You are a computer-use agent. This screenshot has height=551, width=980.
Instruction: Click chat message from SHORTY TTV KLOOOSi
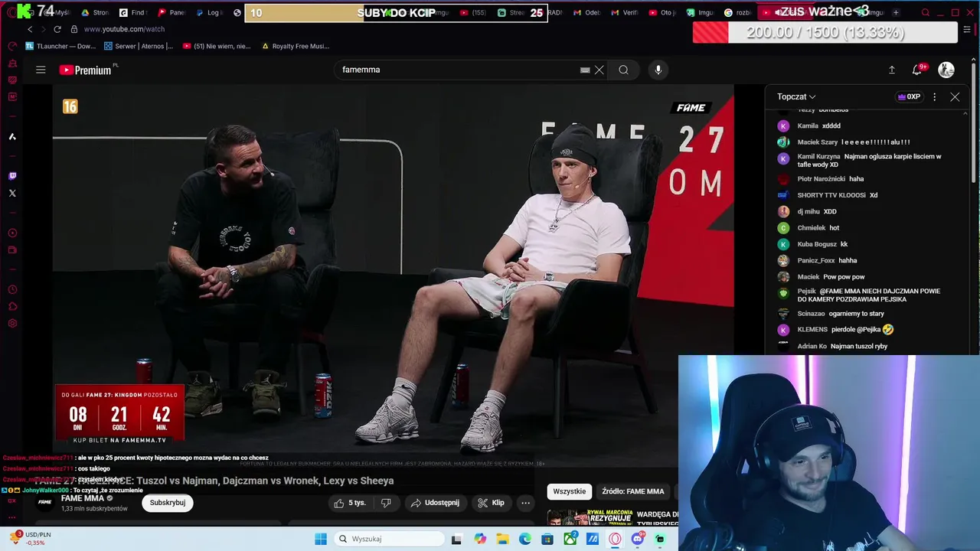[838, 195]
